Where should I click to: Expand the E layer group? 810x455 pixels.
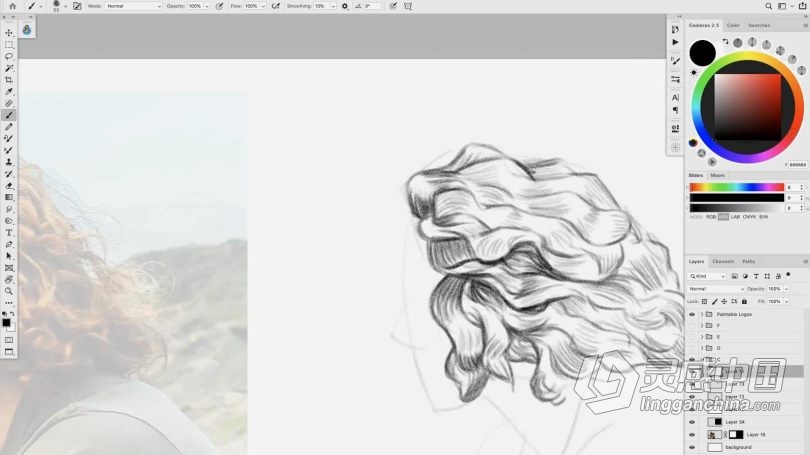coord(702,337)
